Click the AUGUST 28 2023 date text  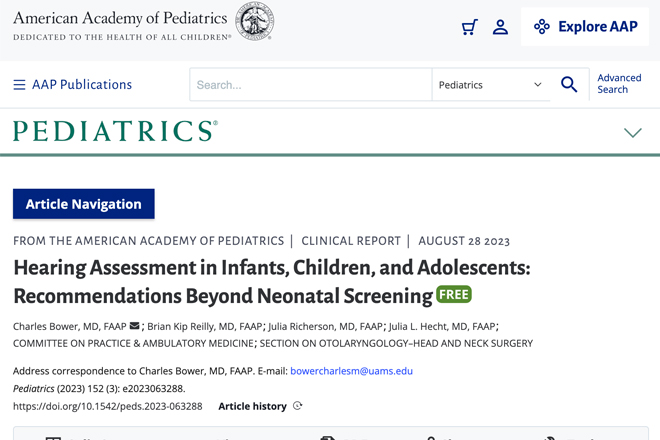click(x=464, y=241)
